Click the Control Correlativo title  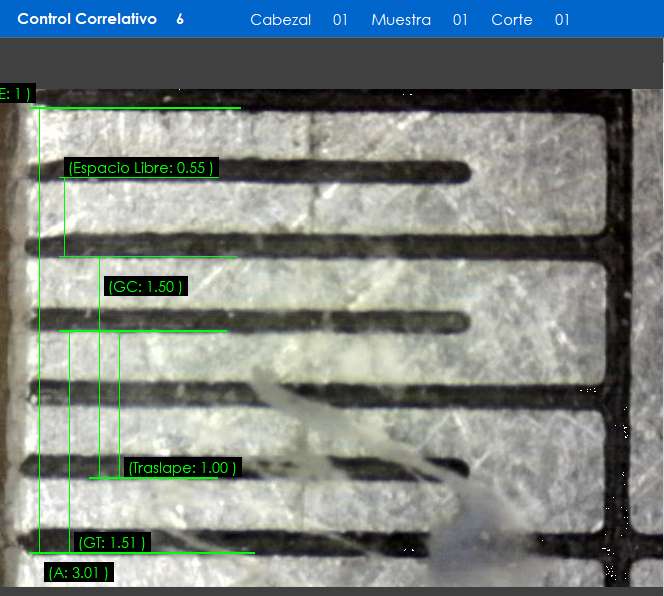coord(87,19)
